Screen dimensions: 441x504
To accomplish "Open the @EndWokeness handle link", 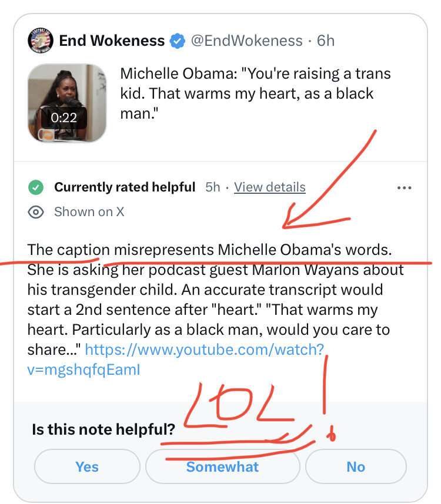I will (x=247, y=41).
